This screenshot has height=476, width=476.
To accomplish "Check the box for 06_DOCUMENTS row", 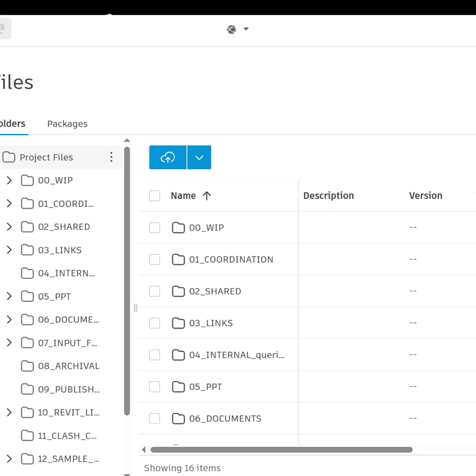I will (x=155, y=418).
